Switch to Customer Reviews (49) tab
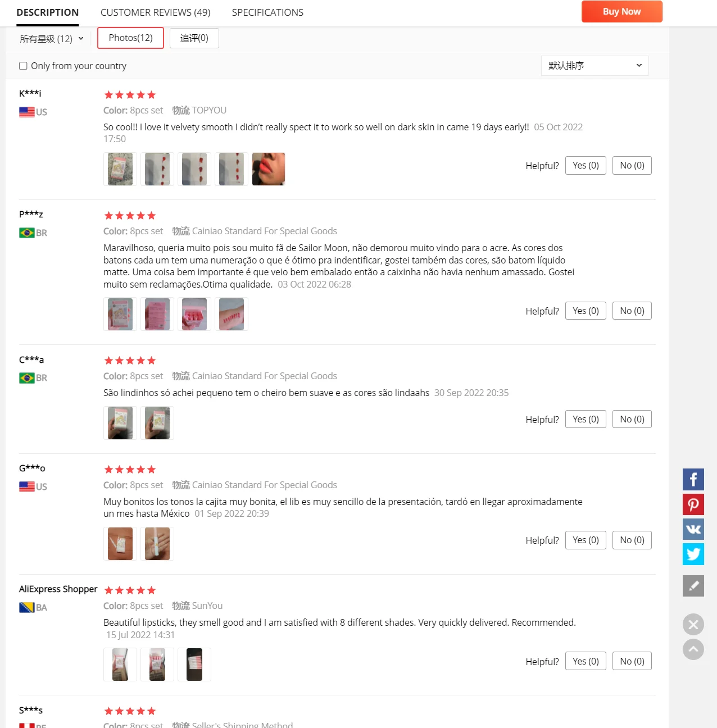The height and width of the screenshot is (728, 717). (156, 12)
